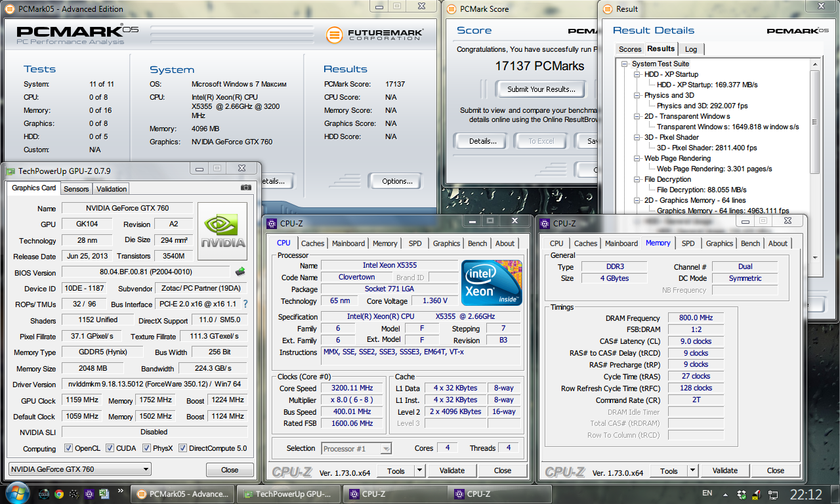
Task: Open the Caches tab in left CPU-Z
Action: (312, 243)
